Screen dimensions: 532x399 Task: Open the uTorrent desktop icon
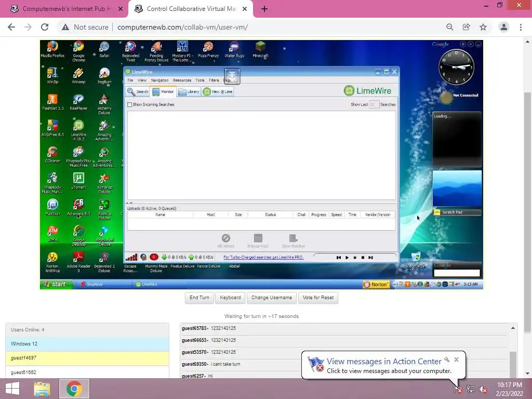(79, 181)
